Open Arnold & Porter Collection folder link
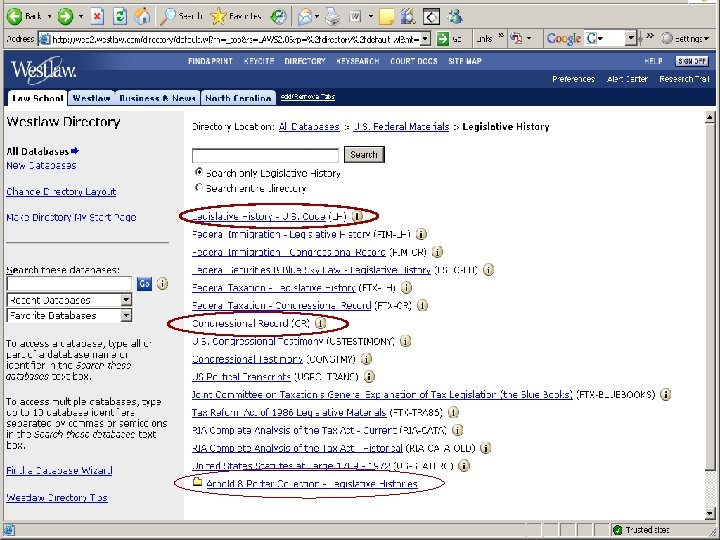 tap(312, 484)
